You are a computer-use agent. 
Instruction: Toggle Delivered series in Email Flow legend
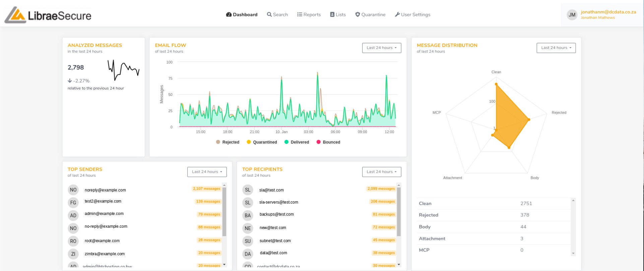click(297, 142)
